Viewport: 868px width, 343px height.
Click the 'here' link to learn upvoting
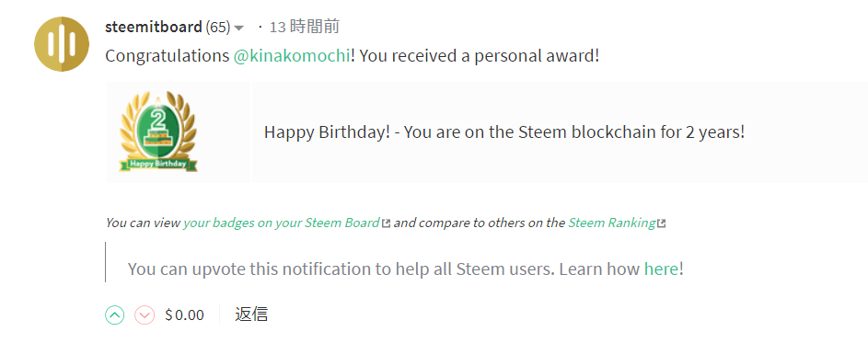[x=661, y=269]
